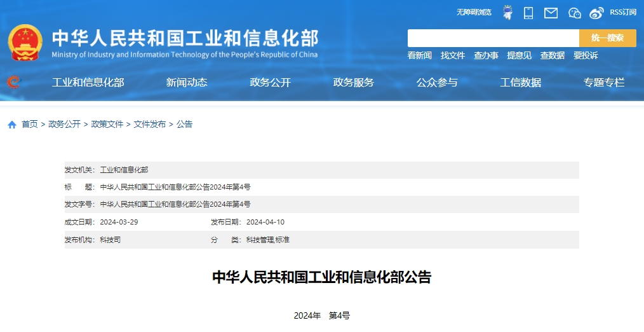Open 政务服务 navigation menu

point(354,82)
